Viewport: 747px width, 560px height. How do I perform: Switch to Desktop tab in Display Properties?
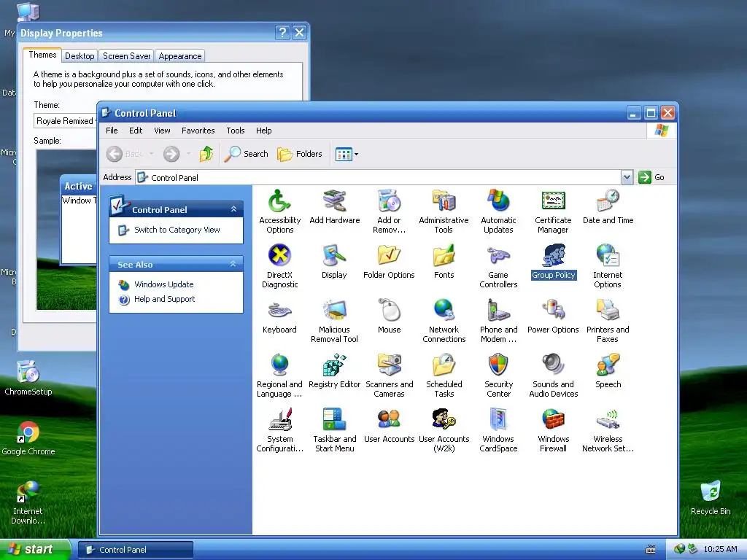tap(80, 55)
